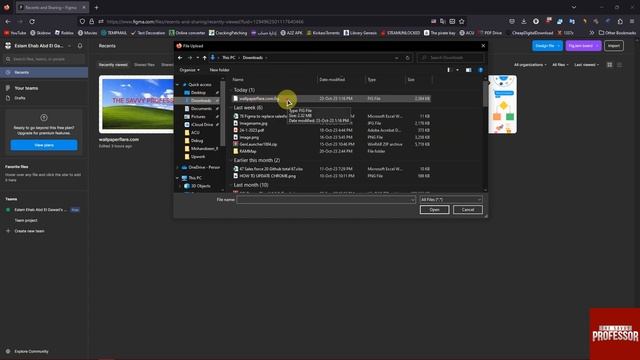Click the Cancel button in dialog
Screen dimensions: 640x360
[468, 210]
